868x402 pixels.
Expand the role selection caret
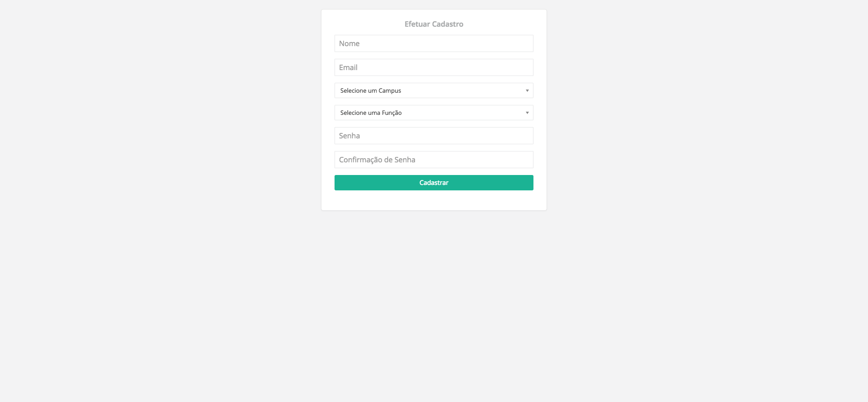(x=527, y=113)
